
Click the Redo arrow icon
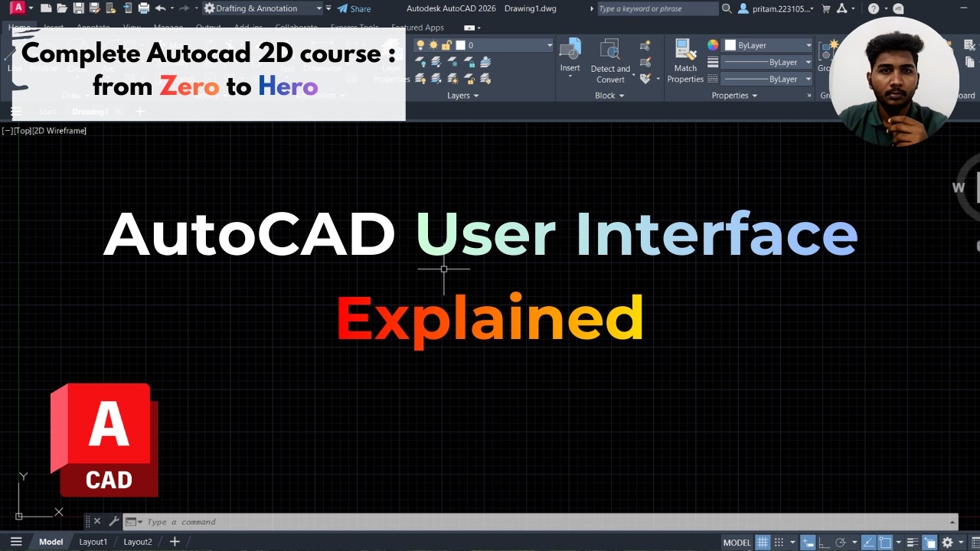pos(184,8)
